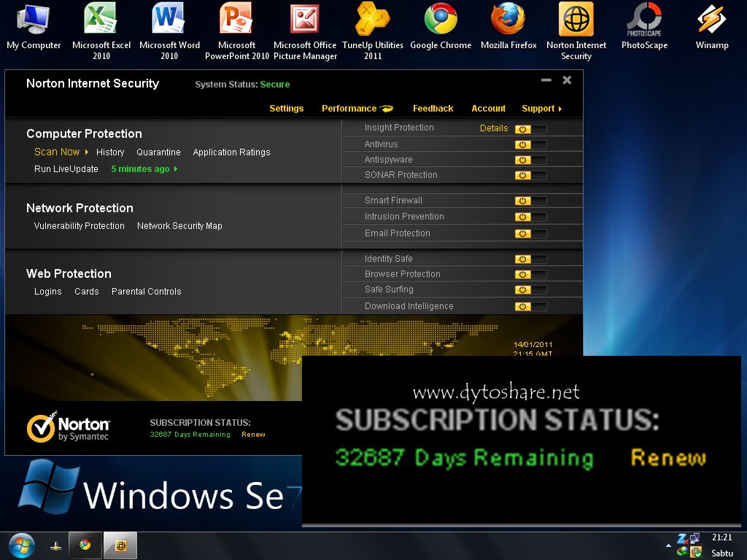
Task: Disable Safe Surfing switch
Action: (531, 289)
